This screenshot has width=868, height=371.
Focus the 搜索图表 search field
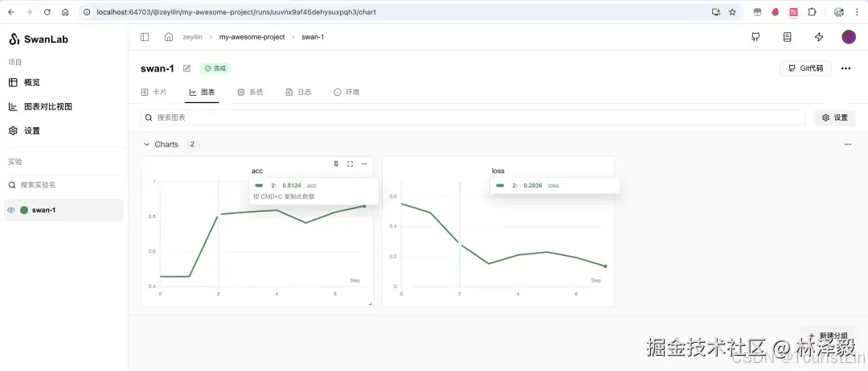click(x=473, y=117)
